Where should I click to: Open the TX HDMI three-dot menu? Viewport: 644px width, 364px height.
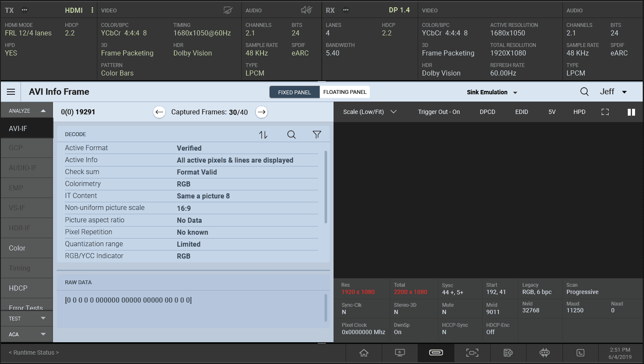[92, 10]
